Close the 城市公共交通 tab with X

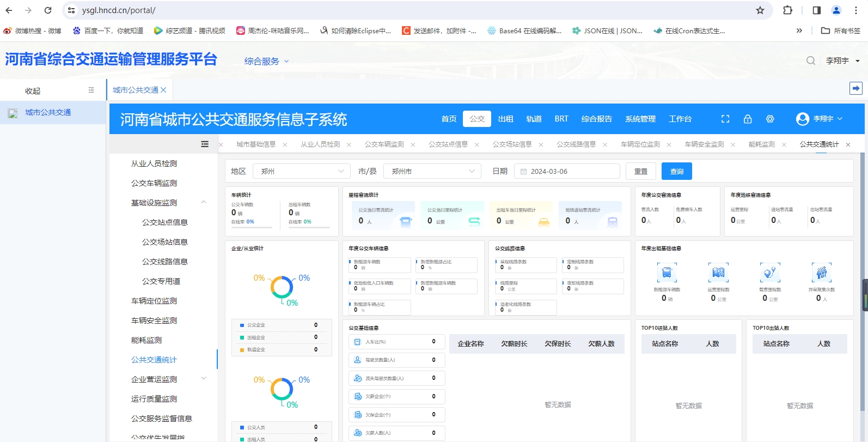(x=163, y=90)
